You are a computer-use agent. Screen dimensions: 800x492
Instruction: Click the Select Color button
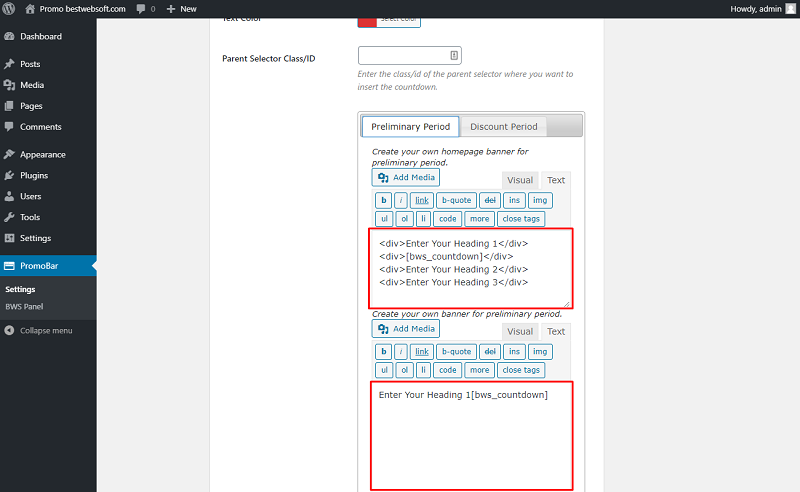[398, 22]
